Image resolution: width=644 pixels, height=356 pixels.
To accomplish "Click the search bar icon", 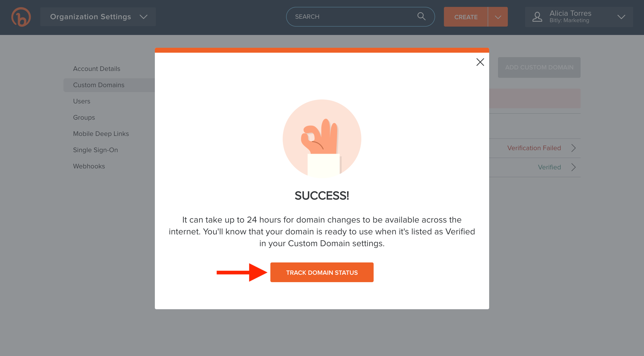I will coord(421,17).
